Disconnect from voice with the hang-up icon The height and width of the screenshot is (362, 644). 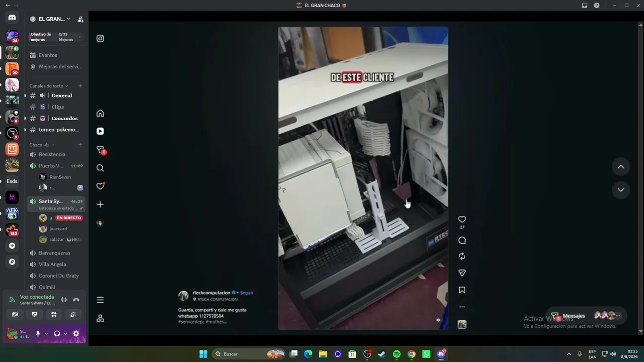click(x=76, y=300)
